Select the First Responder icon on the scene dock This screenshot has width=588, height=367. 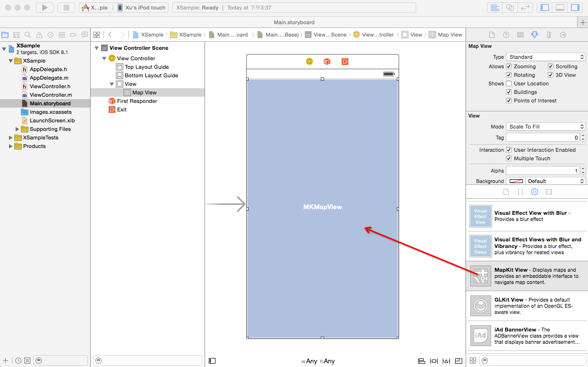327,62
